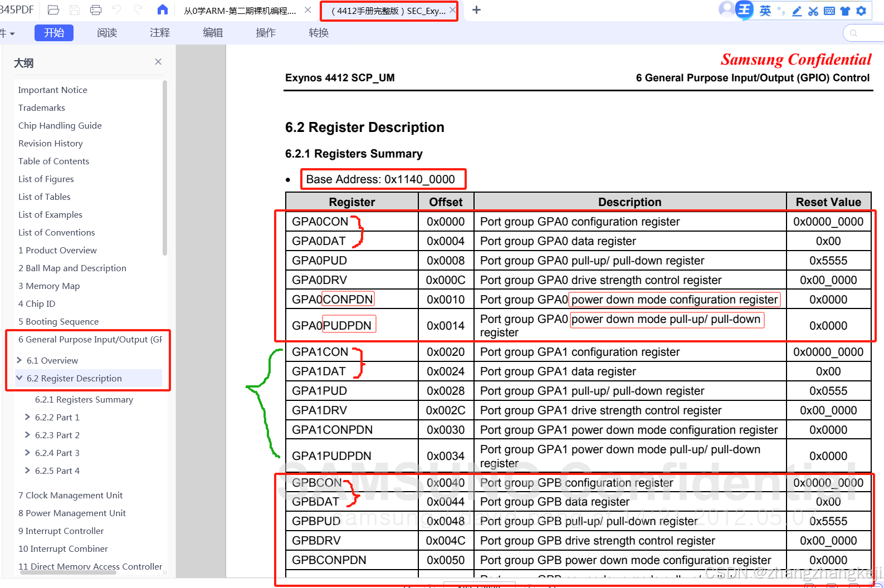This screenshot has height=588, width=884.
Task: Switch to the 4412手册完整版 SEC_Exy tab
Action: click(388, 11)
